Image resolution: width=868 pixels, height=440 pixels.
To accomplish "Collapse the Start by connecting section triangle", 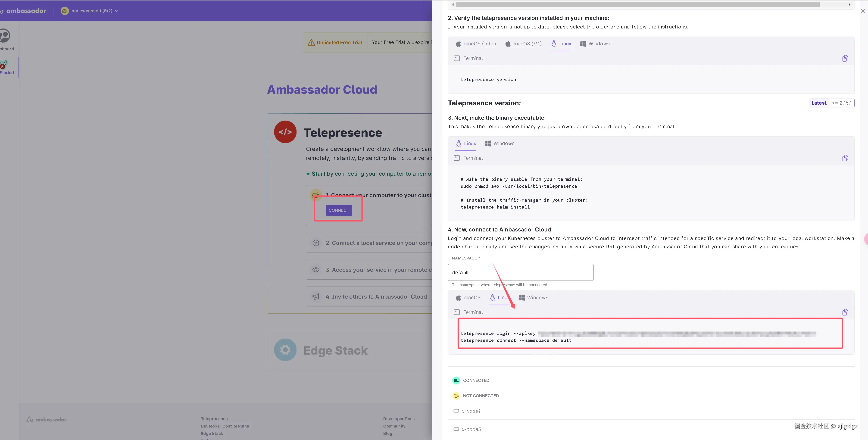I will [x=308, y=174].
